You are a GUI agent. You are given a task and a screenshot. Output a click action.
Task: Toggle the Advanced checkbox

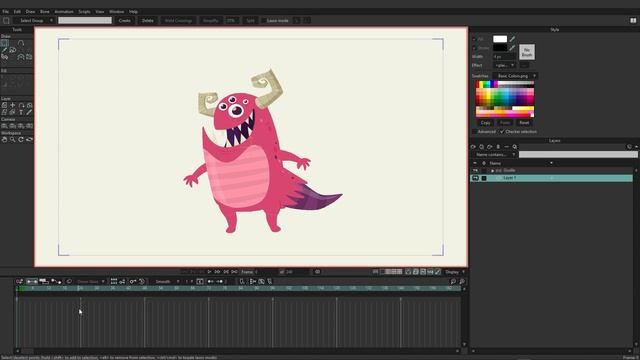(x=474, y=132)
